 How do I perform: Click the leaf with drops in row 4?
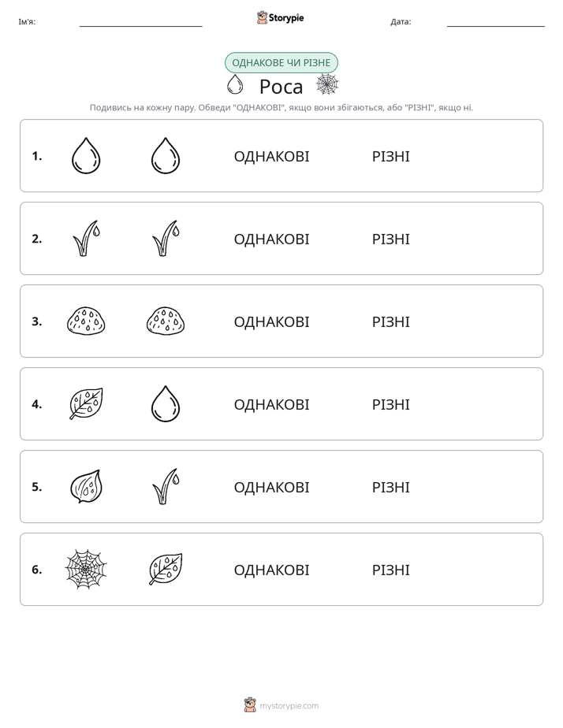(x=86, y=403)
